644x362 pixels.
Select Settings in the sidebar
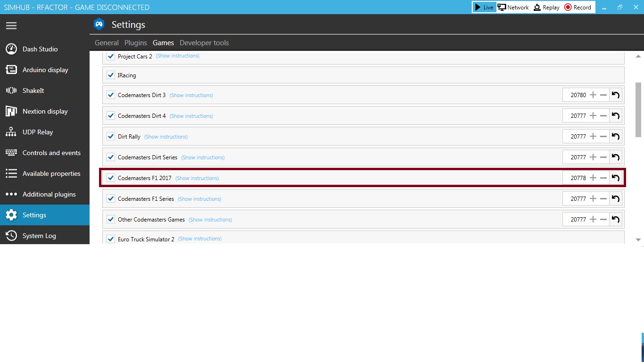(x=45, y=215)
